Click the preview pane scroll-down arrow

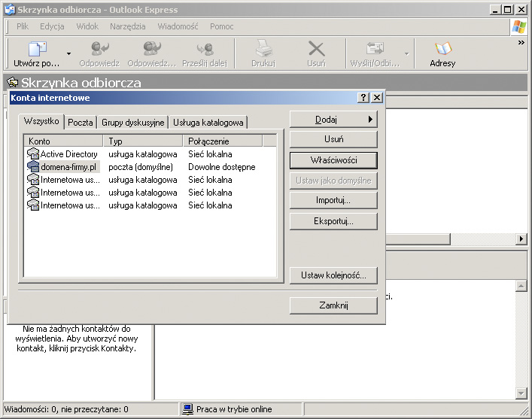(521, 393)
